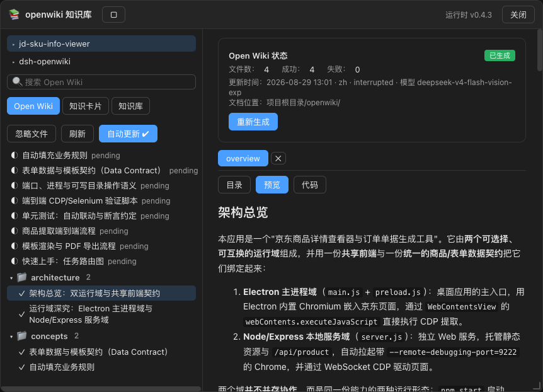The image size is (543, 392).
Task: Click webContents.executeJavaScript code text
Action: (x=311, y=321)
